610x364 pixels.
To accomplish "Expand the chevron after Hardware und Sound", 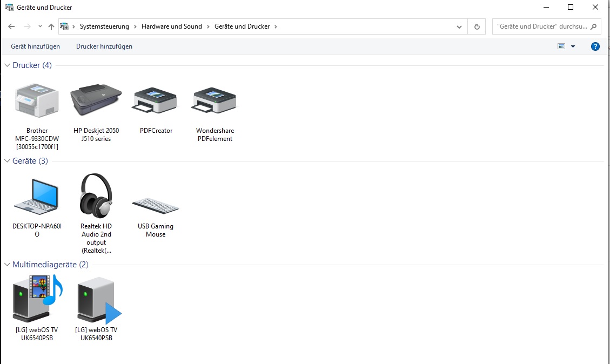I will [208, 26].
